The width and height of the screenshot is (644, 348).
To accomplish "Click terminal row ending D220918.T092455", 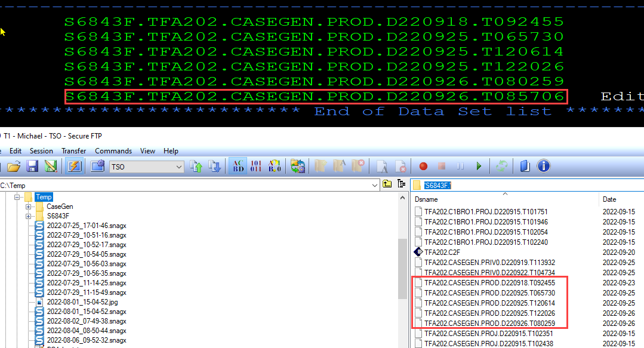I will click(315, 21).
